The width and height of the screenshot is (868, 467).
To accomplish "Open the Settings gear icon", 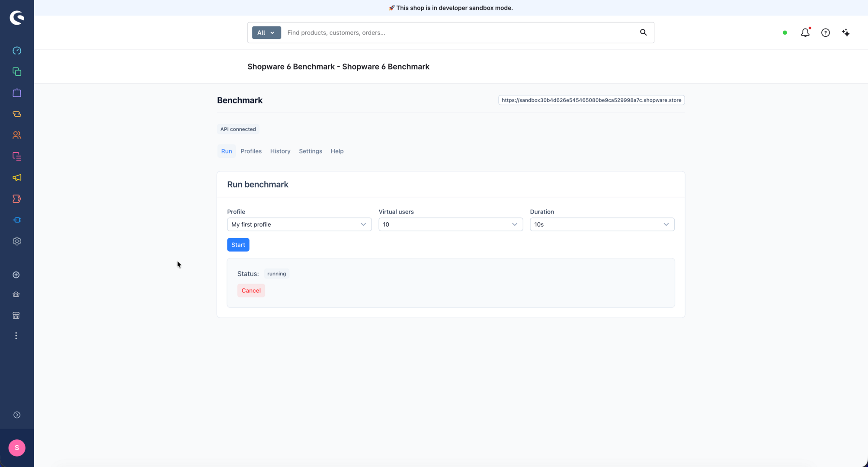I will coord(17,241).
